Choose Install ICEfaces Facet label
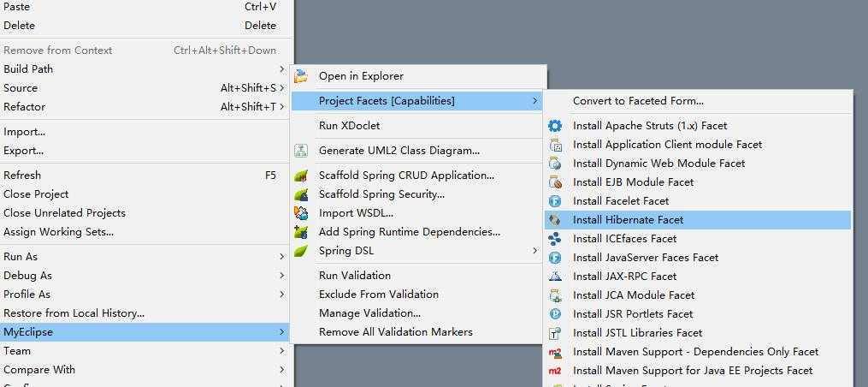The width and height of the screenshot is (868, 387). (x=624, y=239)
